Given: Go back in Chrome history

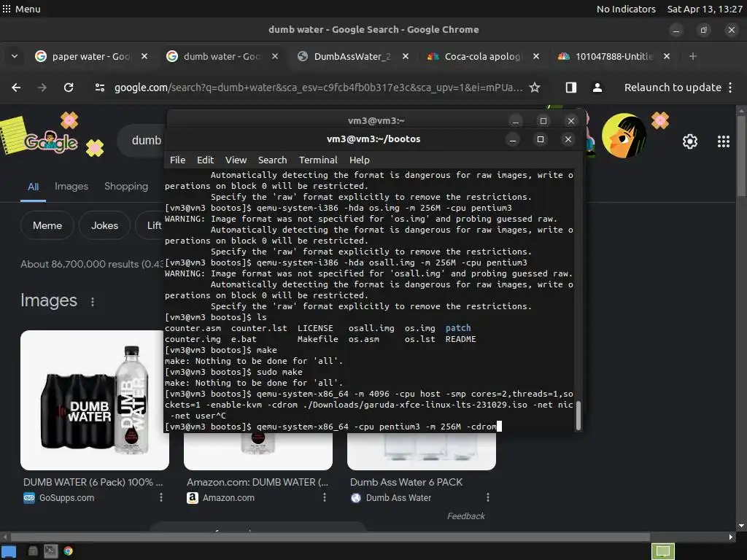Looking at the screenshot, I should (x=16, y=87).
